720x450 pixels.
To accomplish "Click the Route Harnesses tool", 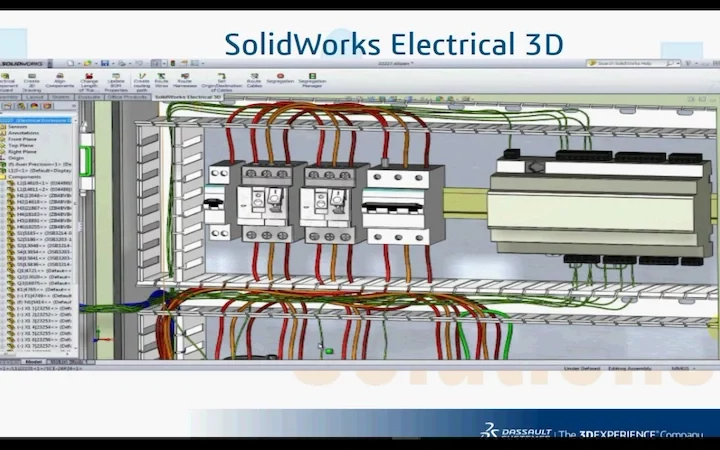I will coord(185,80).
